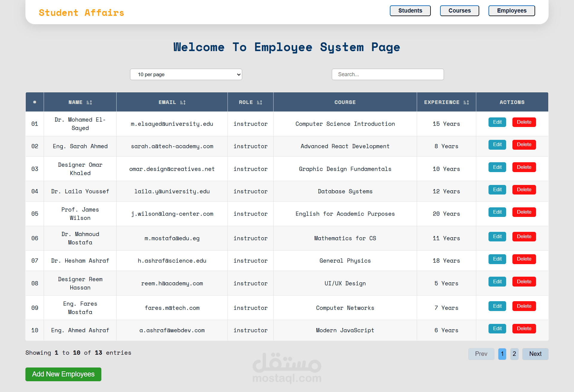Go to pagination page 2
The width and height of the screenshot is (574, 392).
pyautogui.click(x=514, y=354)
